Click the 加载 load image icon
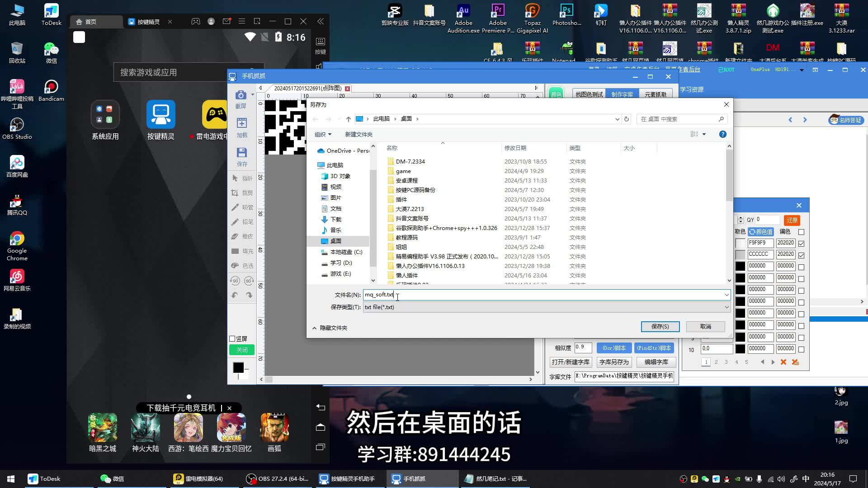The height and width of the screenshot is (488, 868). click(242, 123)
